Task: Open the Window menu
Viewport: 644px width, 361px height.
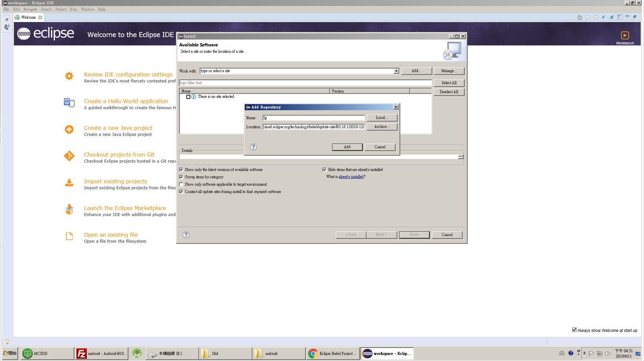Action: 88,9
